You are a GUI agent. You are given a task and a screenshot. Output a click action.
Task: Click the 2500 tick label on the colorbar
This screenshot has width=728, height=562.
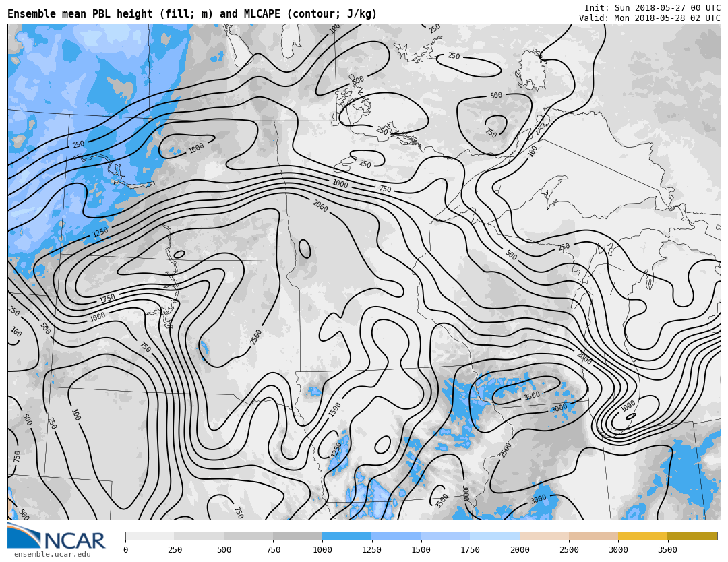coord(569,550)
